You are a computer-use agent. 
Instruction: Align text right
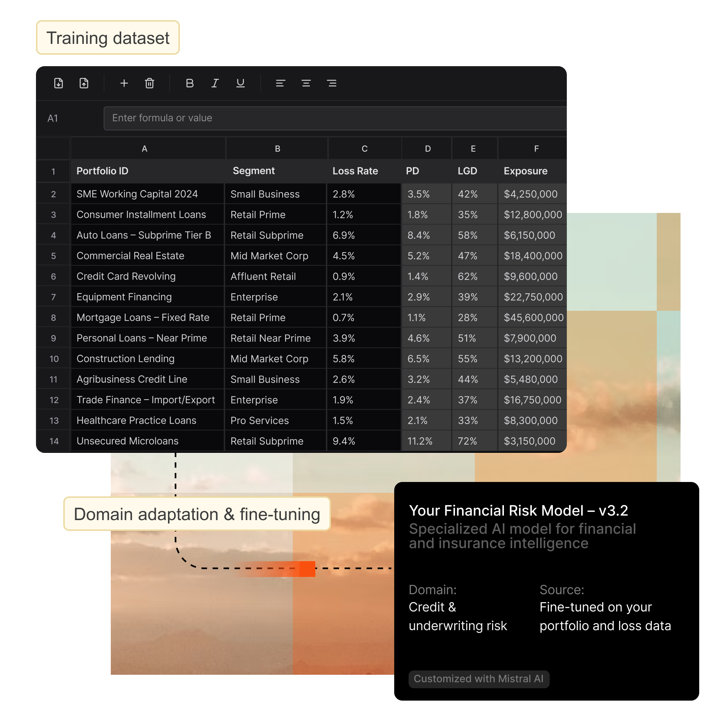pyautogui.click(x=332, y=83)
